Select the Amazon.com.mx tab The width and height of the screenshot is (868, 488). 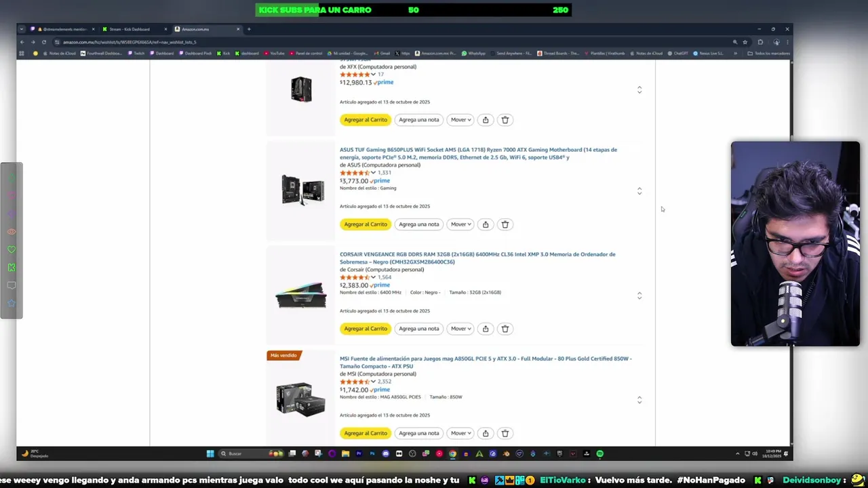click(207, 29)
